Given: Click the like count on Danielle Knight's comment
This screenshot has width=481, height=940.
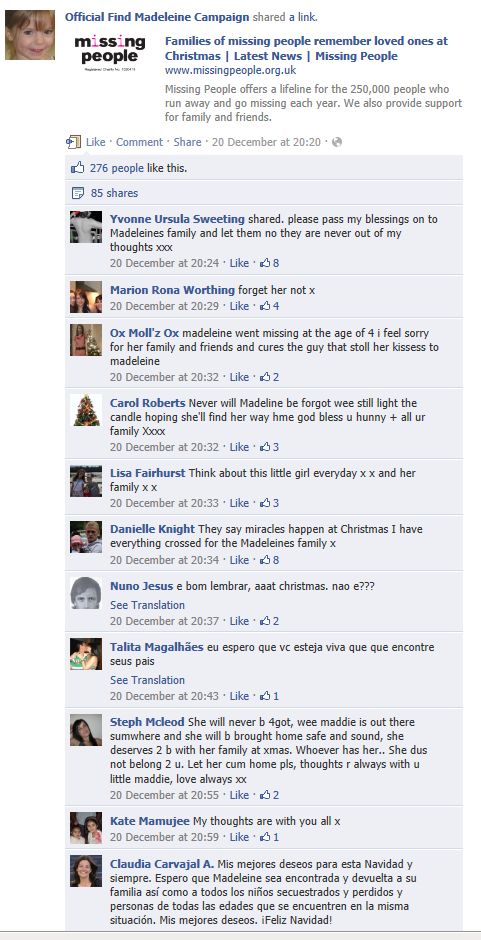Looking at the screenshot, I should click(269, 560).
